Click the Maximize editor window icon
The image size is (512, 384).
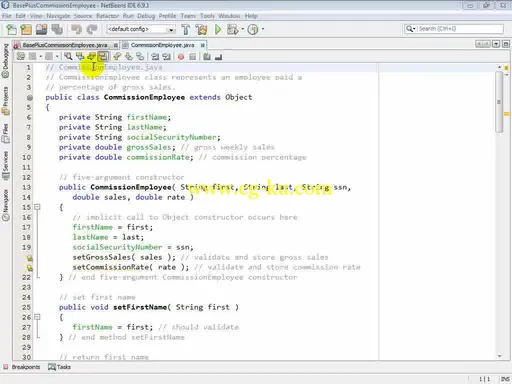click(506, 44)
